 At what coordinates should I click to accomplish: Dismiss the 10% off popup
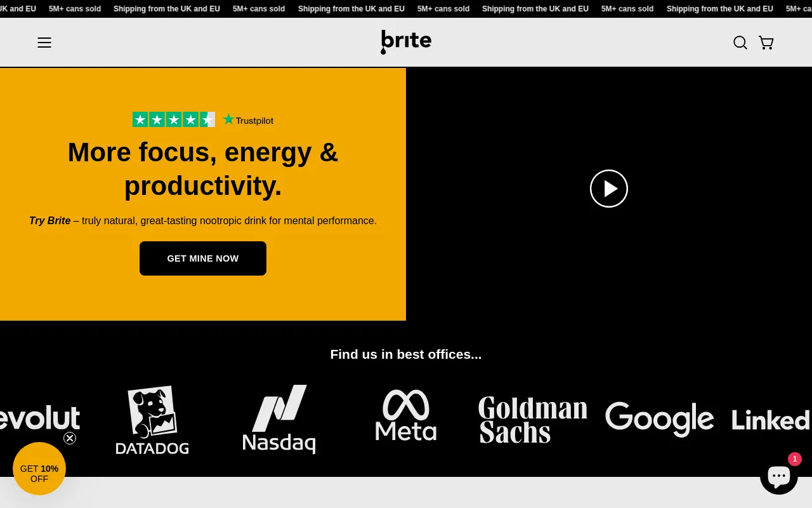click(70, 438)
